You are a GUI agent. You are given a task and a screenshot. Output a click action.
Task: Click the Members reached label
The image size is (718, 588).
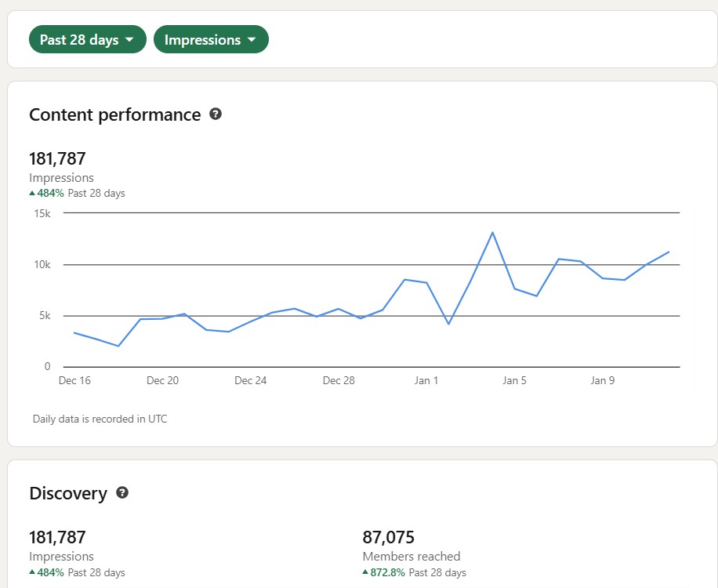click(x=412, y=557)
